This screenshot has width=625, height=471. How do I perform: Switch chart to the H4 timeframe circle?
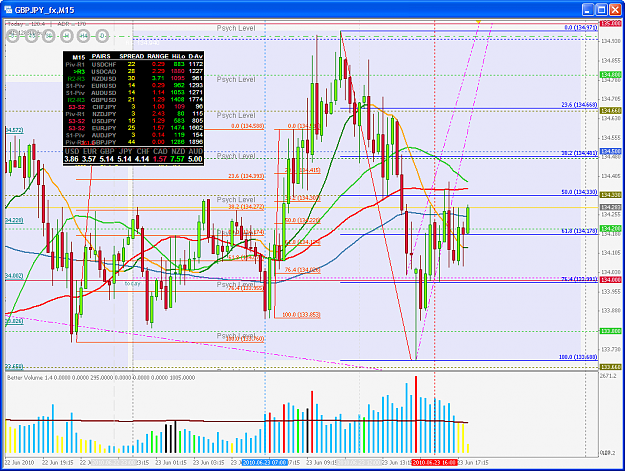point(84,36)
